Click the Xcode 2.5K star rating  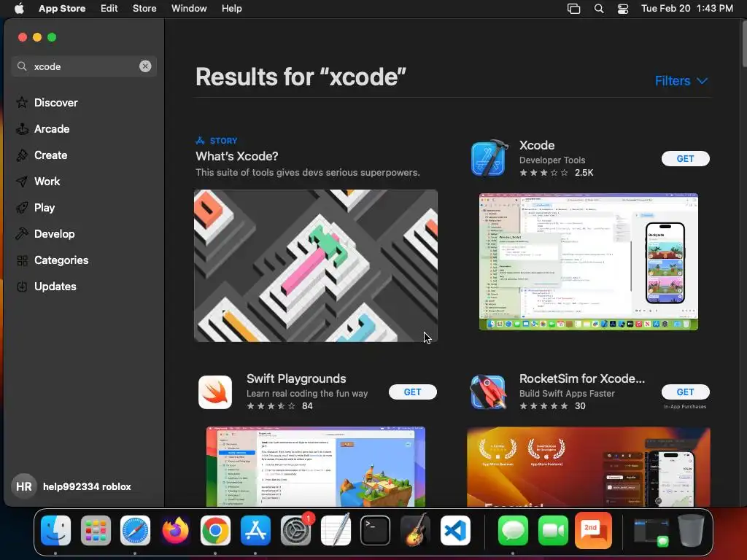556,172
